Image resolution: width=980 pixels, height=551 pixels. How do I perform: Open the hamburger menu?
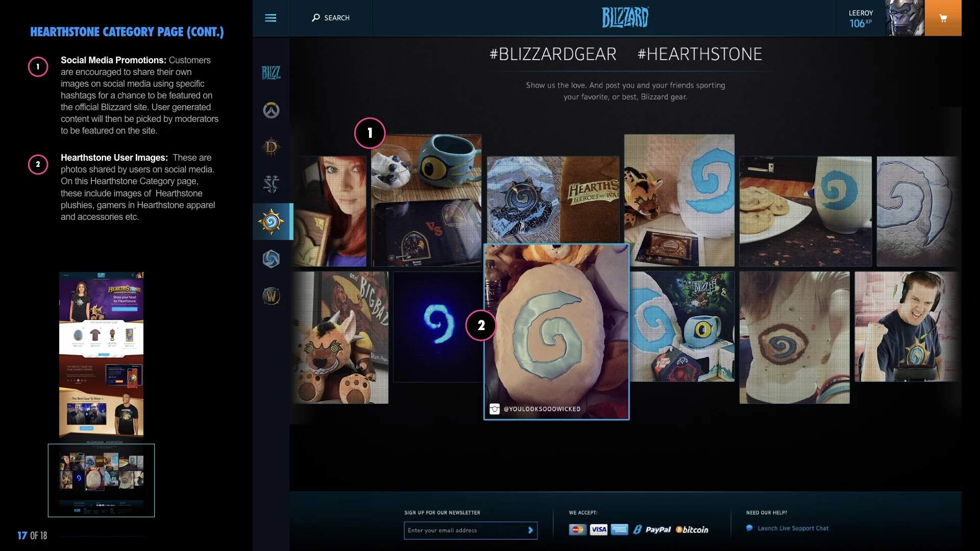click(x=271, y=18)
